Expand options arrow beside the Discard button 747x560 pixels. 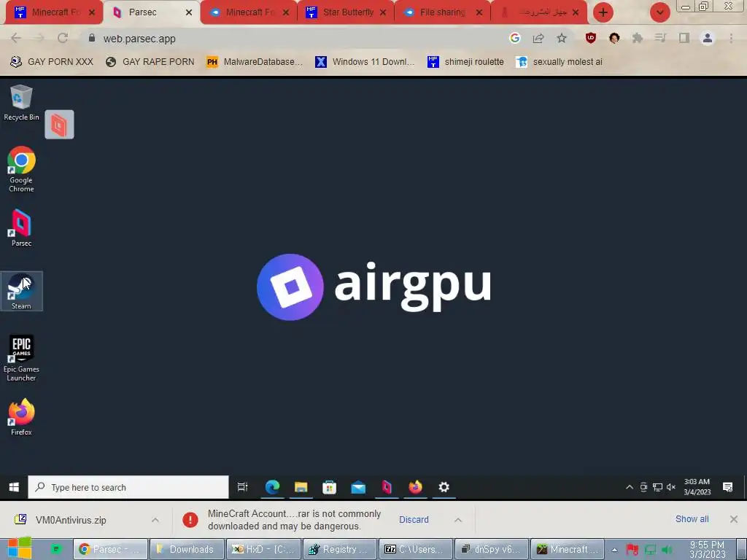tap(458, 520)
